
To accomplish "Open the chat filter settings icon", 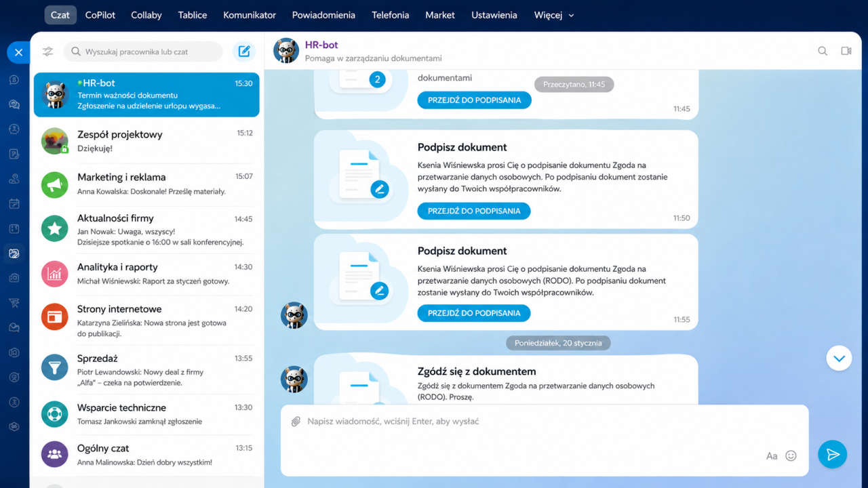I will [x=47, y=52].
